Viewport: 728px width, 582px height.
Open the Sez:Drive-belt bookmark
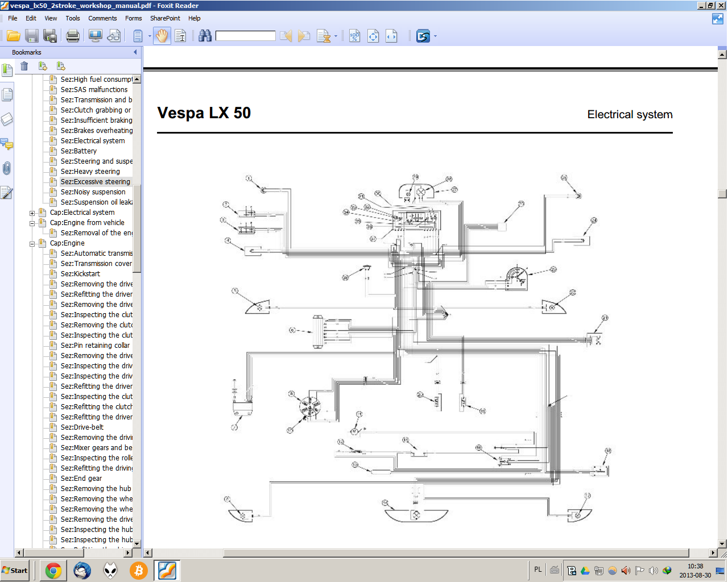pyautogui.click(x=82, y=427)
